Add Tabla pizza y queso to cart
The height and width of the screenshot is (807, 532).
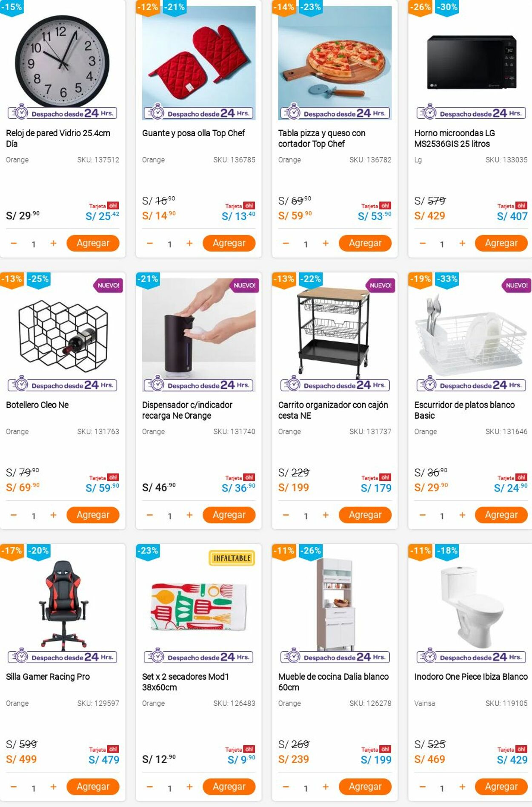coord(365,243)
